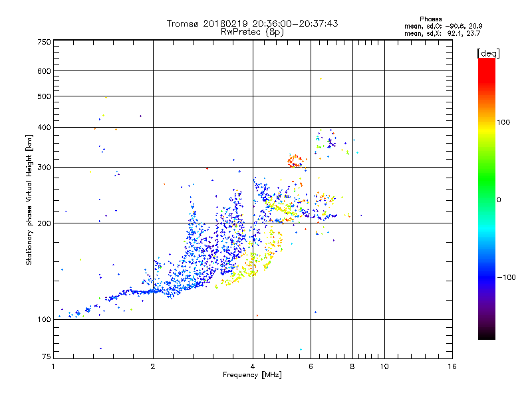
Task: Click the y-axis tick label '500'
Action: pos(45,96)
